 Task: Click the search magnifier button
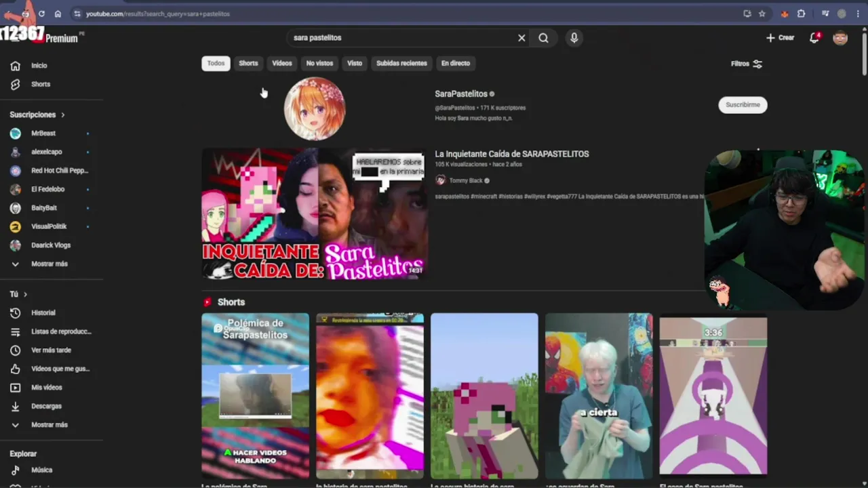(543, 38)
